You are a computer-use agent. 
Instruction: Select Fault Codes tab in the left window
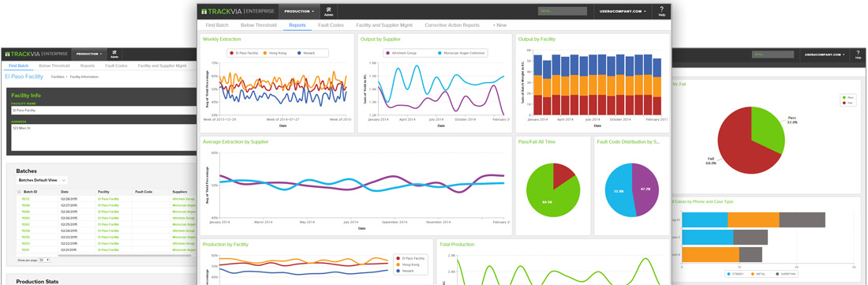tap(116, 66)
